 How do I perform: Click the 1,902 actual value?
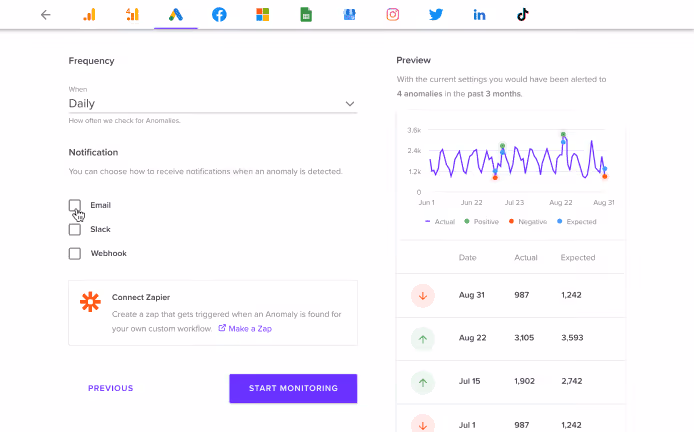[524, 381]
